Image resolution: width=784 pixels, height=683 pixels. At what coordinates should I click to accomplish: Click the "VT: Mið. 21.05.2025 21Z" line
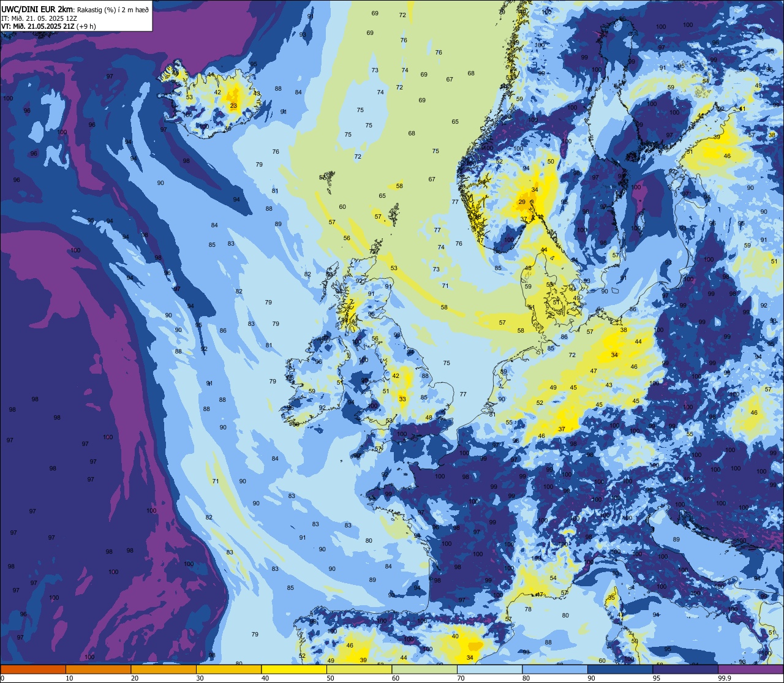(38, 26)
